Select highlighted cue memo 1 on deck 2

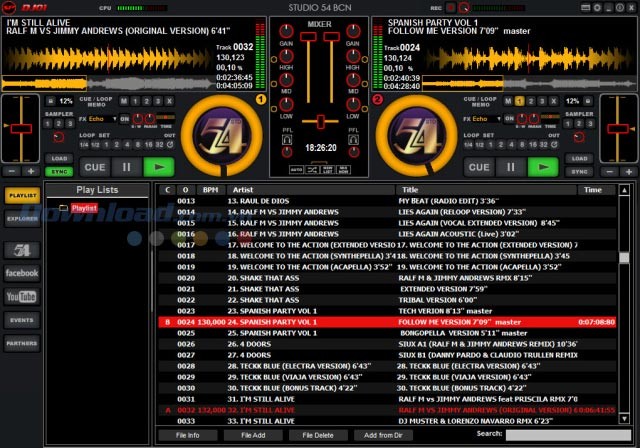coord(519,101)
